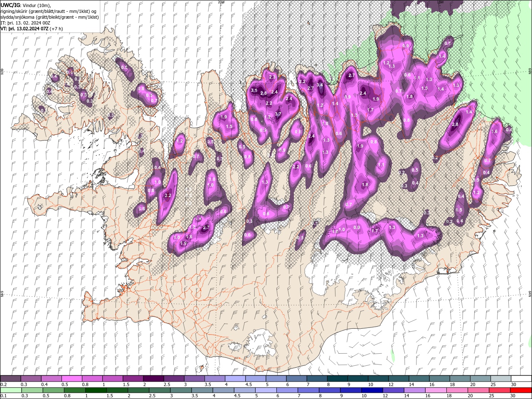532x399 pixels.
Task: Select the 'rigning/skúrir (grænt/blátt/rautt' legend description line
Action: pos(49,11)
